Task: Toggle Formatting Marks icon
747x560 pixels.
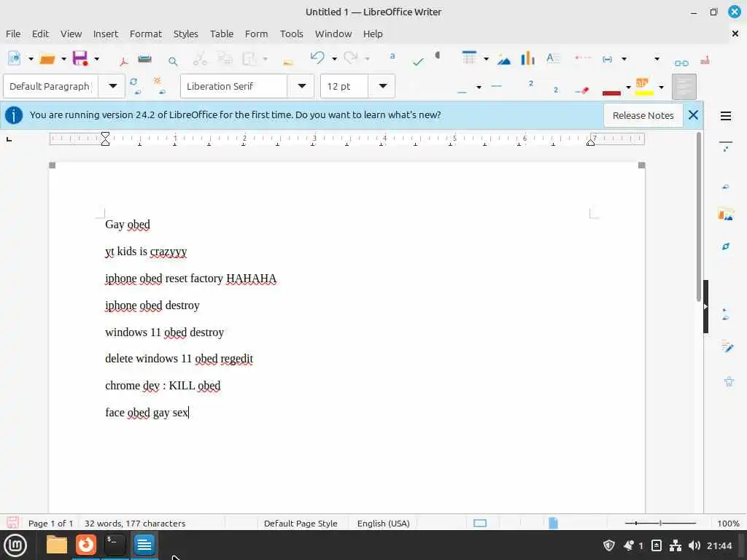Action: tap(438, 55)
